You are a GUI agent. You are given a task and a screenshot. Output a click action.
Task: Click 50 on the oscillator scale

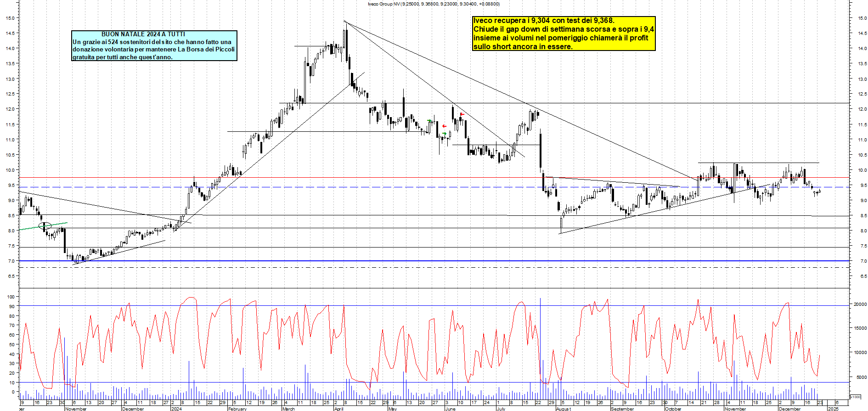coord(12,344)
